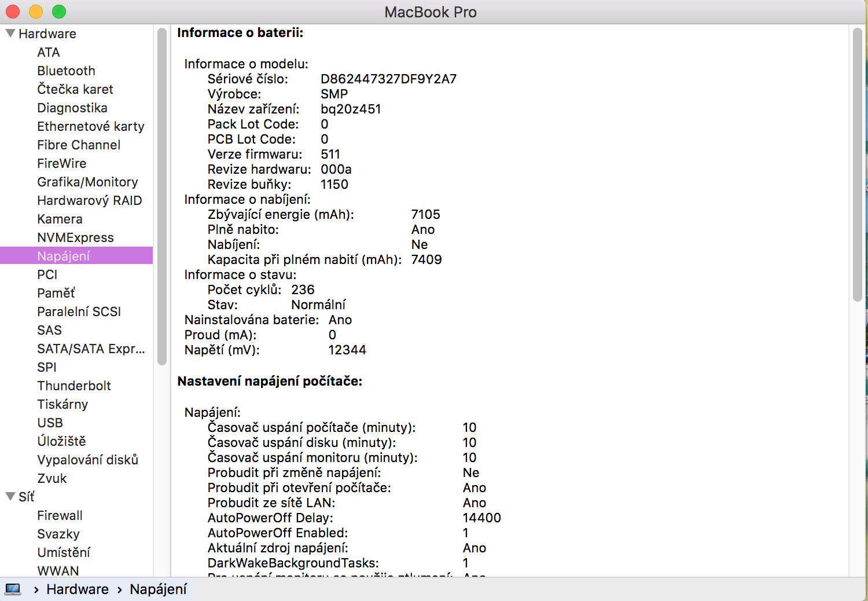Select Čtečka karet in sidebar
The height and width of the screenshot is (601, 868).
point(75,89)
